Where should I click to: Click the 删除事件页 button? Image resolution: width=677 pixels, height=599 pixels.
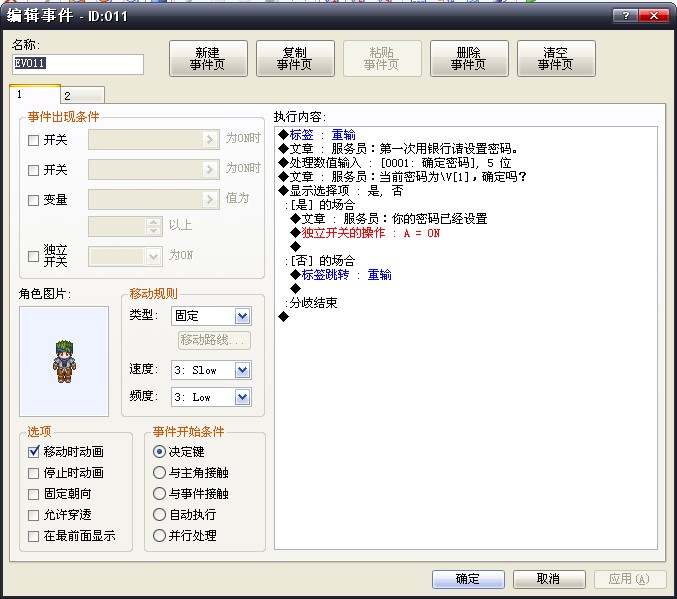469,59
